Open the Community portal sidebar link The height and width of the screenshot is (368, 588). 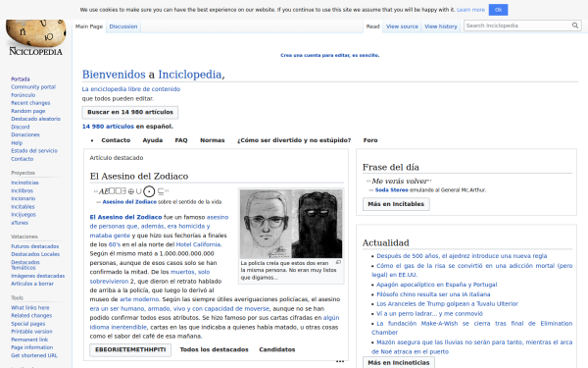tap(33, 87)
